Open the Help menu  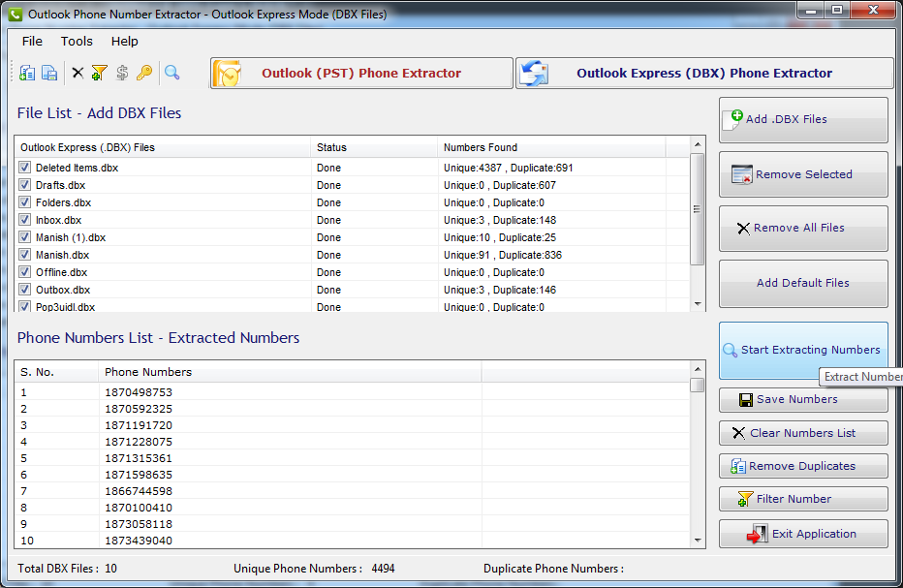click(x=124, y=42)
